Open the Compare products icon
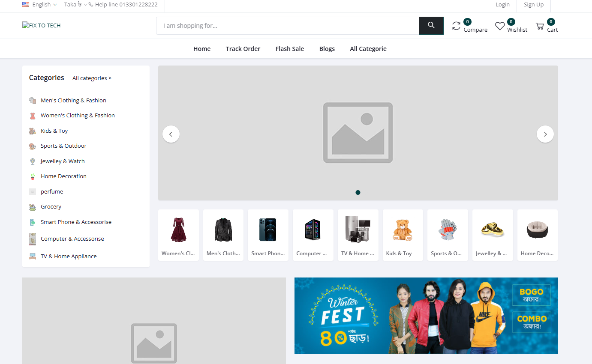592x364 pixels. 456,26
